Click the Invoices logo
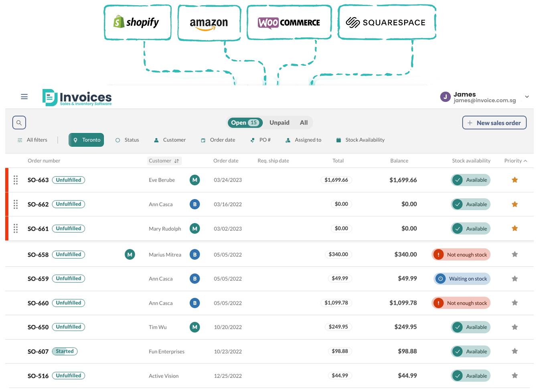The height and width of the screenshot is (392, 539). (x=77, y=97)
